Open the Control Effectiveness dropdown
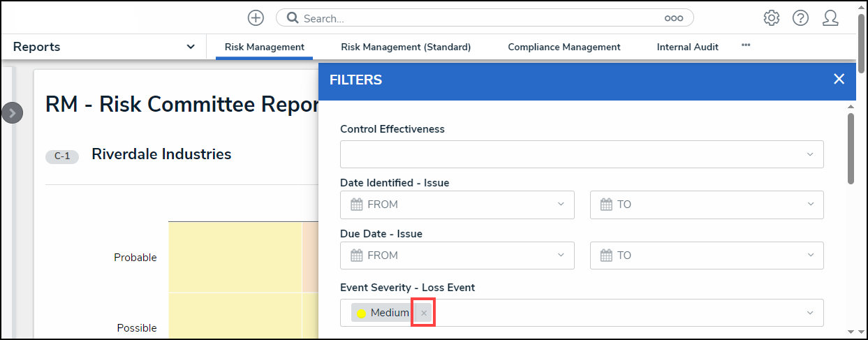Viewport: 868px width, 340px height. (x=582, y=154)
